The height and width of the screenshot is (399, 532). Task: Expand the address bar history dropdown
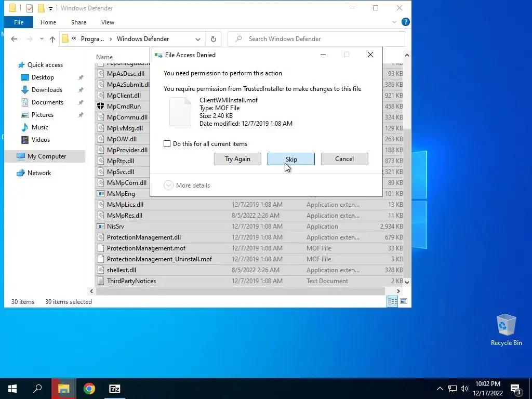pos(198,39)
